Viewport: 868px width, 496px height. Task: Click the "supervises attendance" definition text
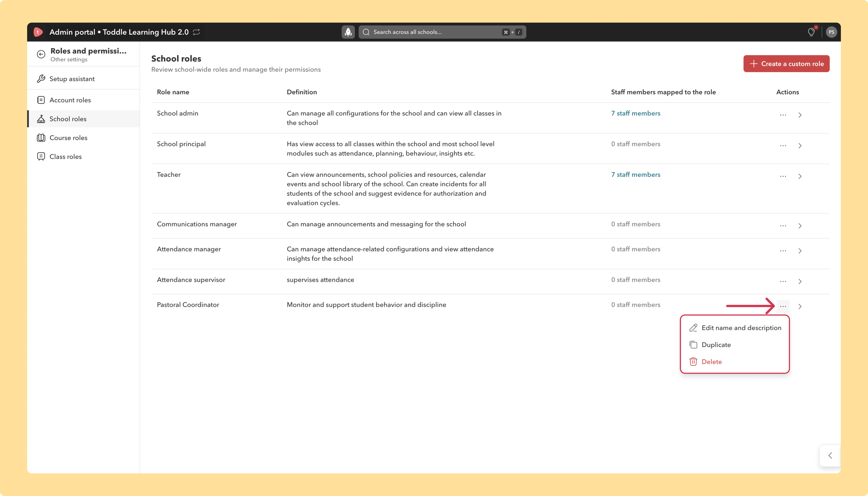[320, 280]
